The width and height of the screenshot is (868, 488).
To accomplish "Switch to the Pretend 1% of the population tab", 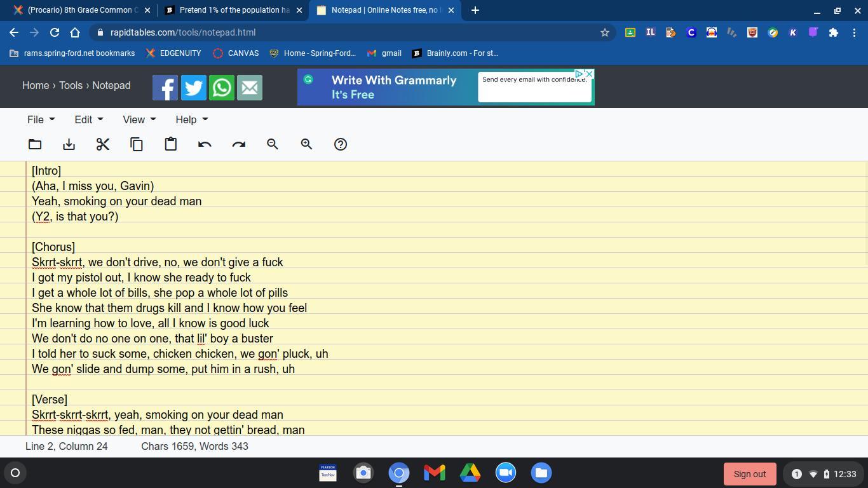I will (233, 10).
